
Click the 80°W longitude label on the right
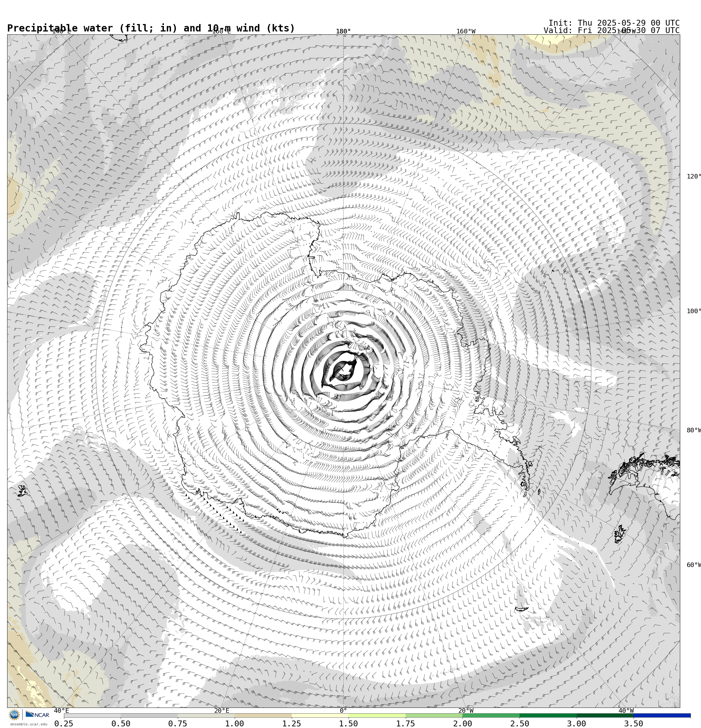[694, 430]
